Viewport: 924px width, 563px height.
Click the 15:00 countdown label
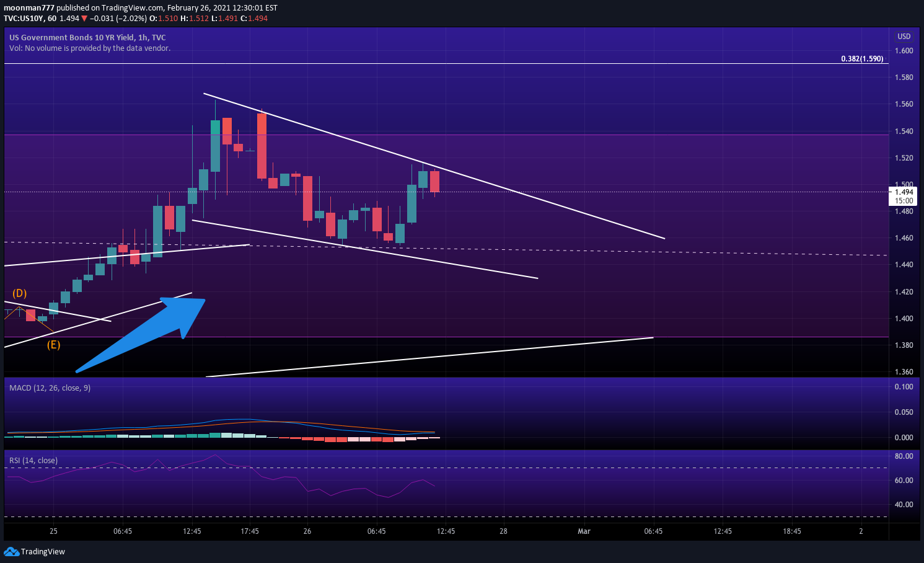(904, 201)
